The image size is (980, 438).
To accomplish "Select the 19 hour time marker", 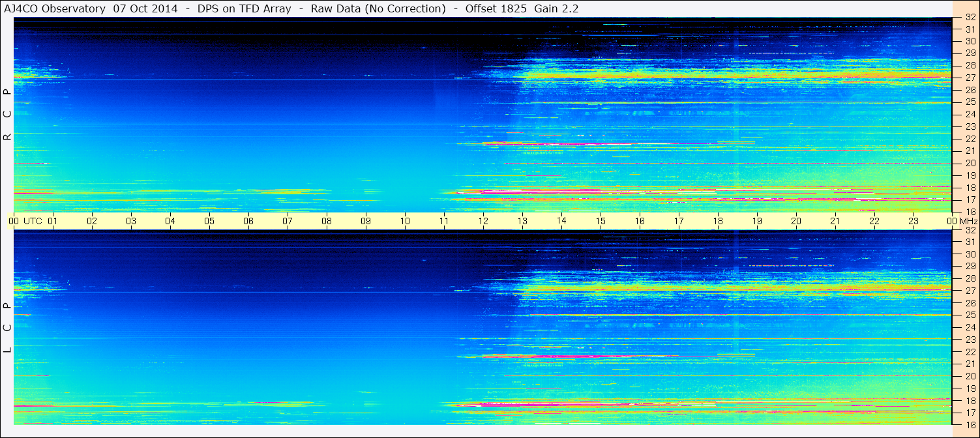I will (757, 221).
